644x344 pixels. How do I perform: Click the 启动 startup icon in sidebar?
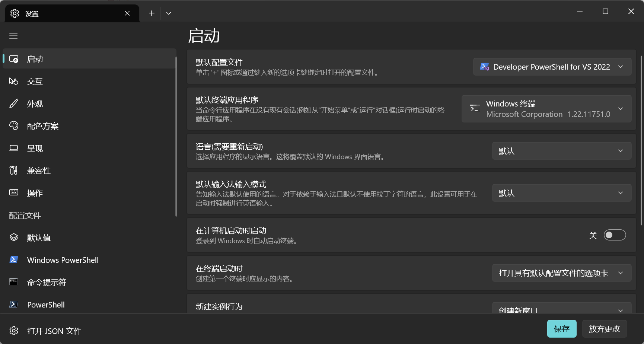[x=14, y=59]
